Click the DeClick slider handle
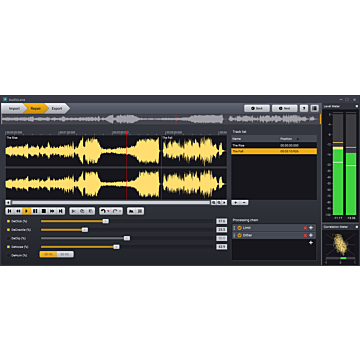Image resolution: width=360 pixels, height=360 pixels. 105,221
